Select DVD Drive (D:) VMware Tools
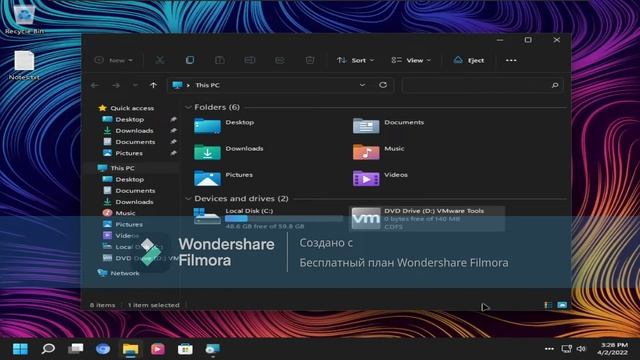This screenshot has width=640, height=360. [x=427, y=218]
